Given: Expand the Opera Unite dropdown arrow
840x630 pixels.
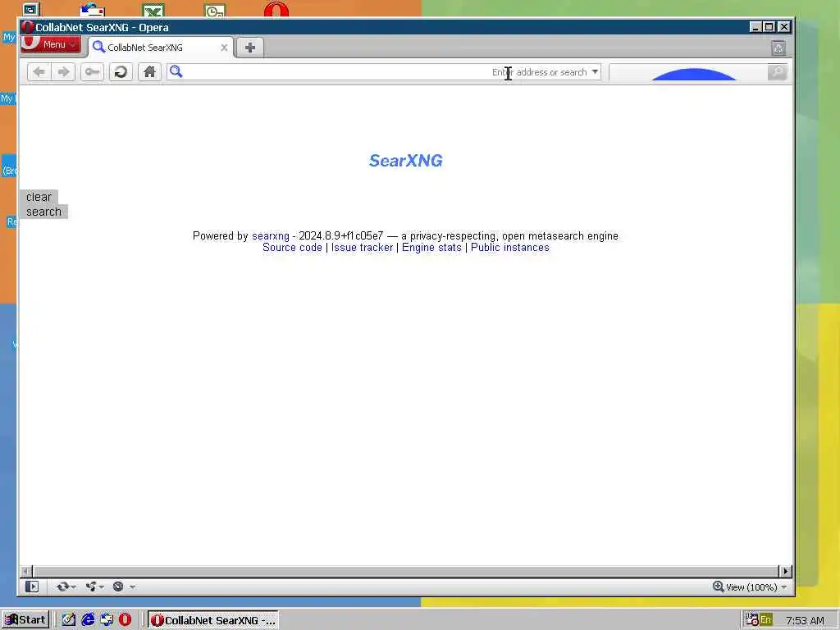Looking at the screenshot, I should tap(101, 587).
